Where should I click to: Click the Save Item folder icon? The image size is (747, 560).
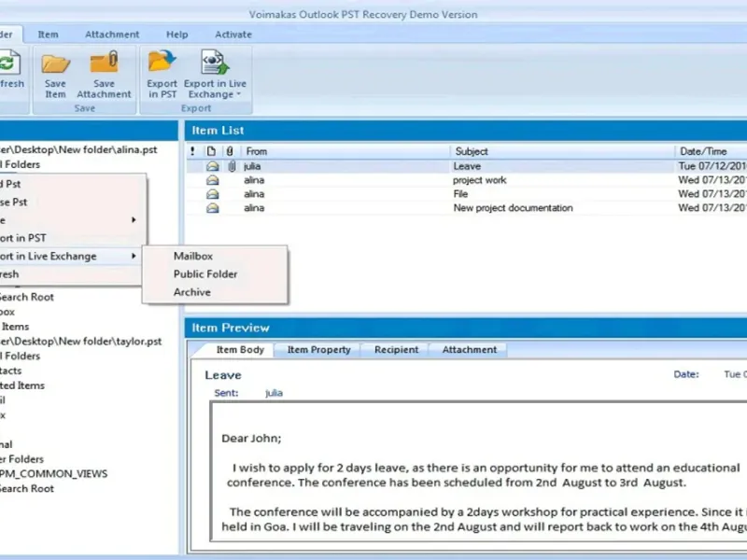(55, 63)
